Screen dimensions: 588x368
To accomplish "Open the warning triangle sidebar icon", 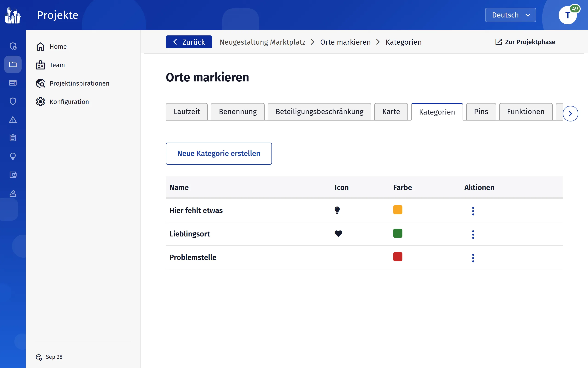I will point(13,120).
